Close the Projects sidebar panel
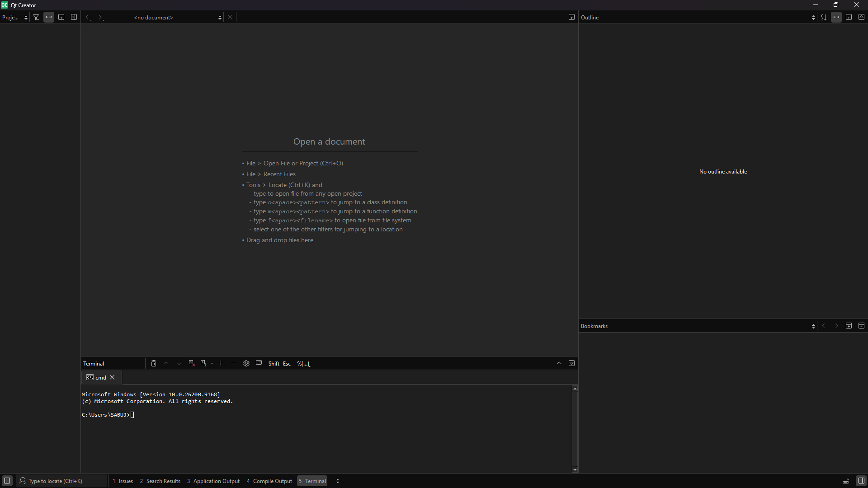Image resolution: width=868 pixels, height=488 pixels. [x=74, y=17]
